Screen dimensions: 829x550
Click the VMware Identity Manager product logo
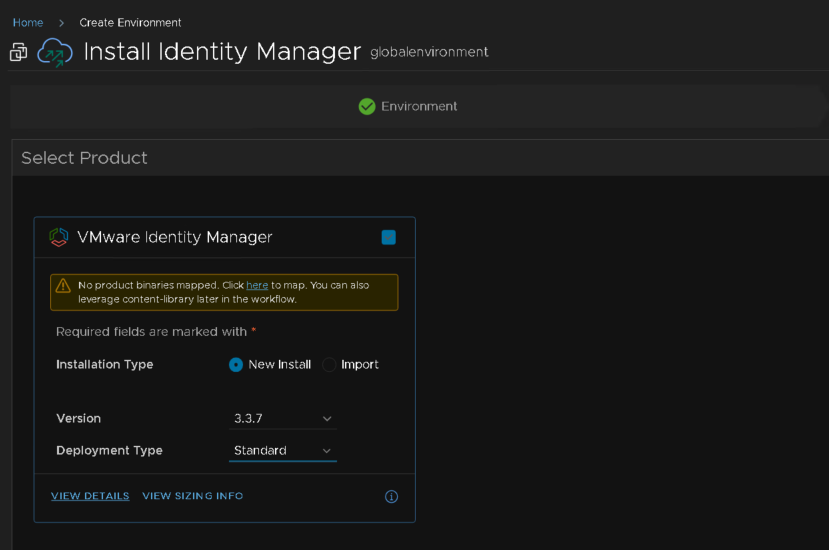pos(59,237)
